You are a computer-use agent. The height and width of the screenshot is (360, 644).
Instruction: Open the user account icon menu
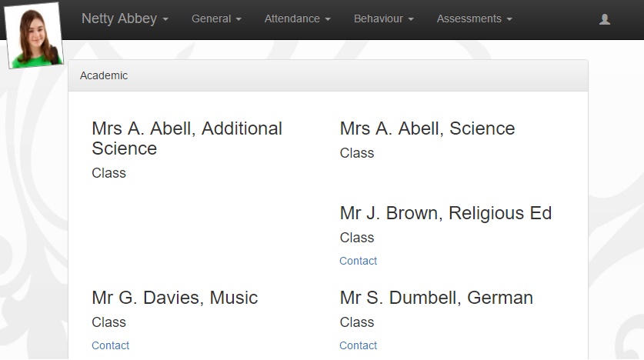click(x=605, y=19)
